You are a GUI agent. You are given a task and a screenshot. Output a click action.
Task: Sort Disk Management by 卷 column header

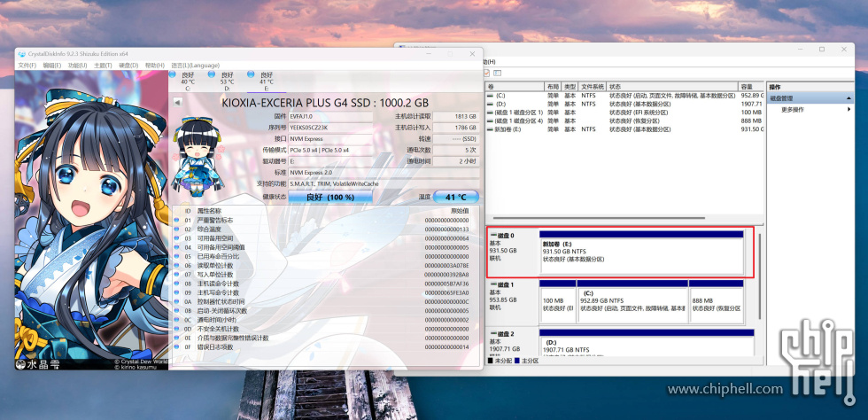pos(515,87)
